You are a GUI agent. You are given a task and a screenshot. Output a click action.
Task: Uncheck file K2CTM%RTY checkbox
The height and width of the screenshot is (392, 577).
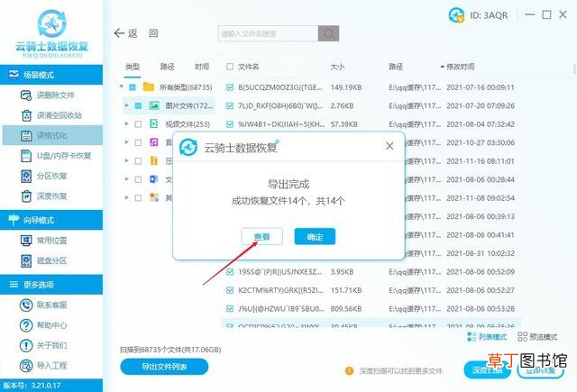click(230, 290)
